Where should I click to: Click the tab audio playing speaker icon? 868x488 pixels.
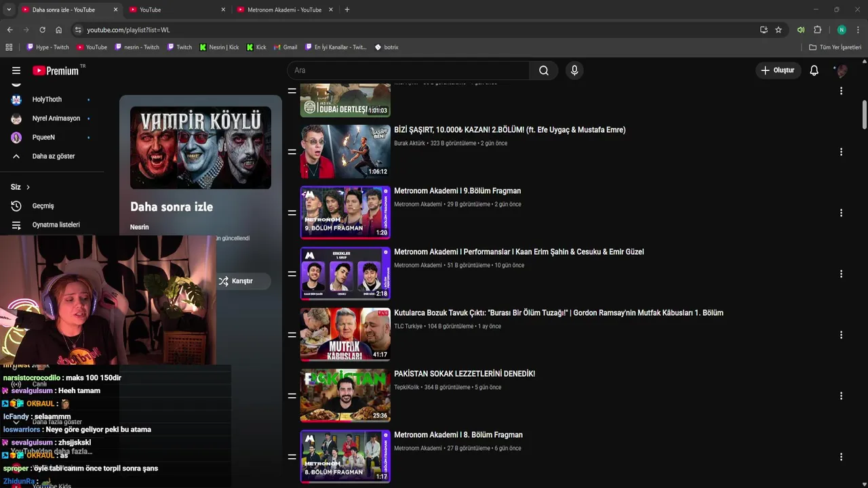pyautogui.click(x=801, y=30)
